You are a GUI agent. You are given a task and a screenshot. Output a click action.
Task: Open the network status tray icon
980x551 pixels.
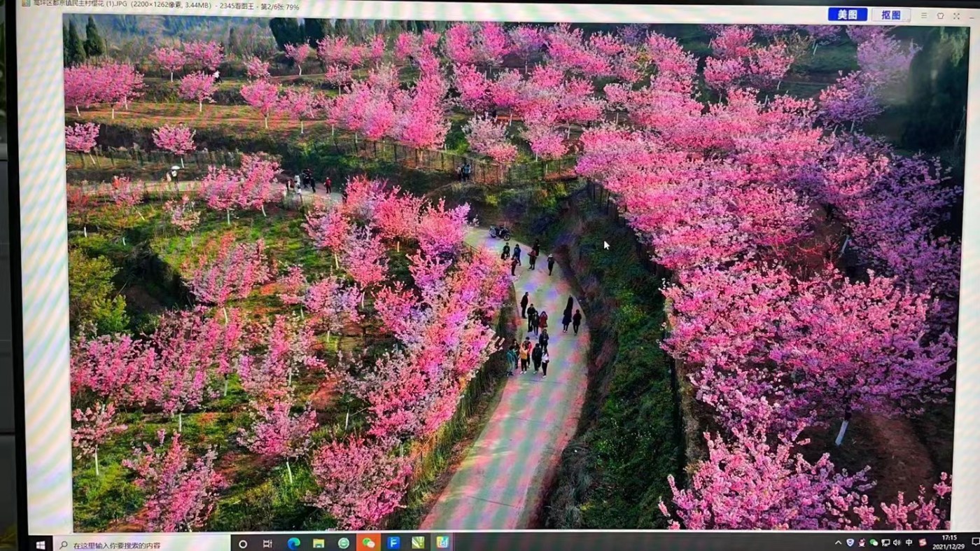pyautogui.click(x=885, y=543)
